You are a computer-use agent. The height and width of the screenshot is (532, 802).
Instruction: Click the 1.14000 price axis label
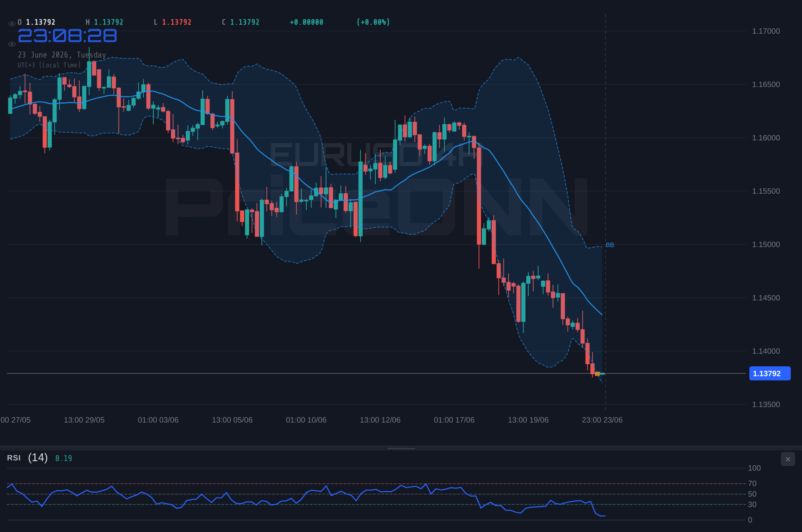tap(766, 351)
